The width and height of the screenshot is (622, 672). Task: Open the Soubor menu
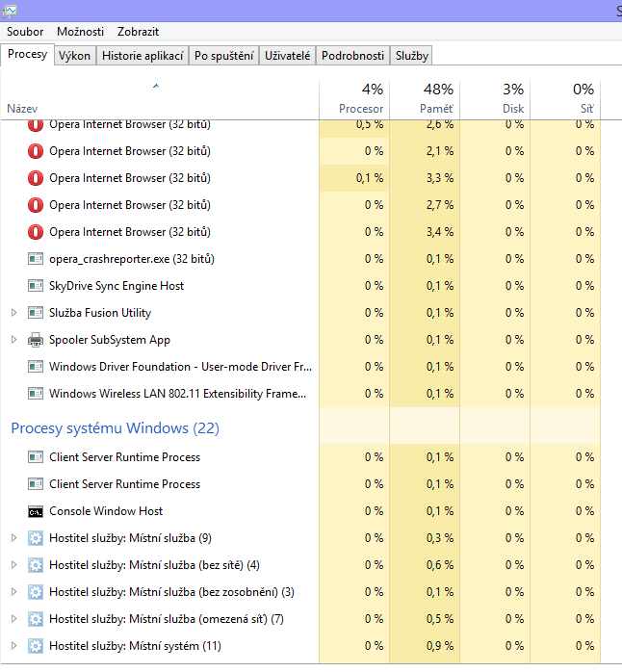25,32
